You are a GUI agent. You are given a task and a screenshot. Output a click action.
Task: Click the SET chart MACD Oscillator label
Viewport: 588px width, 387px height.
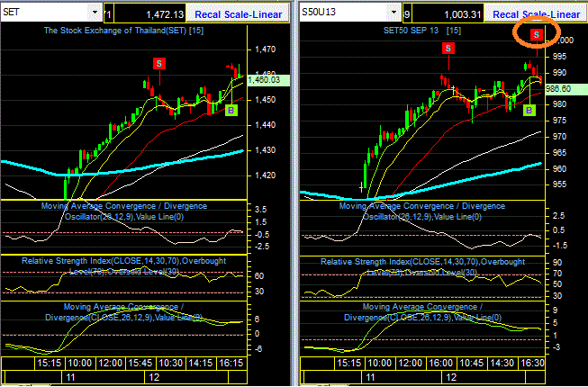(124, 211)
